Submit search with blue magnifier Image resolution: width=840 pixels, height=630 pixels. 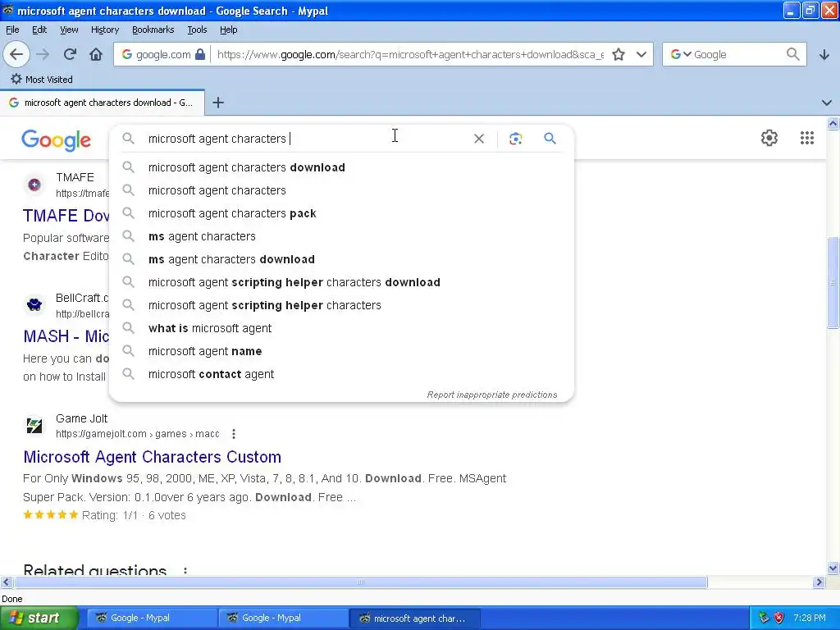(x=550, y=138)
